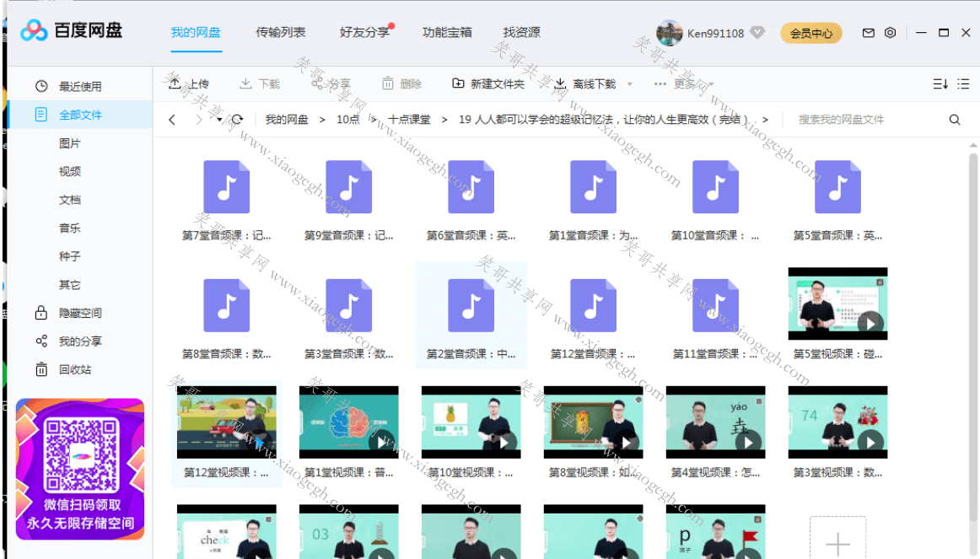Viewport: 980px width, 559px height.
Task: Expand the 离线下载 dropdown arrow
Action: [629, 84]
